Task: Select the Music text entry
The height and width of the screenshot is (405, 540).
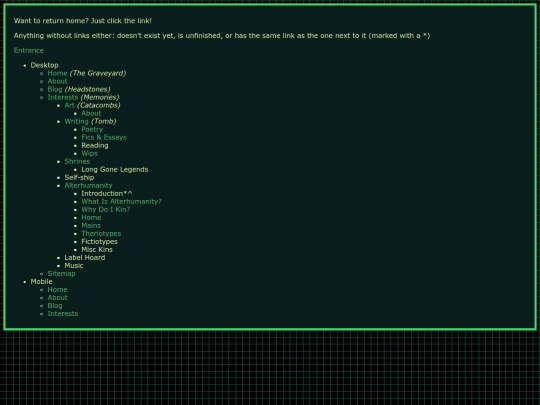Action: click(x=74, y=266)
